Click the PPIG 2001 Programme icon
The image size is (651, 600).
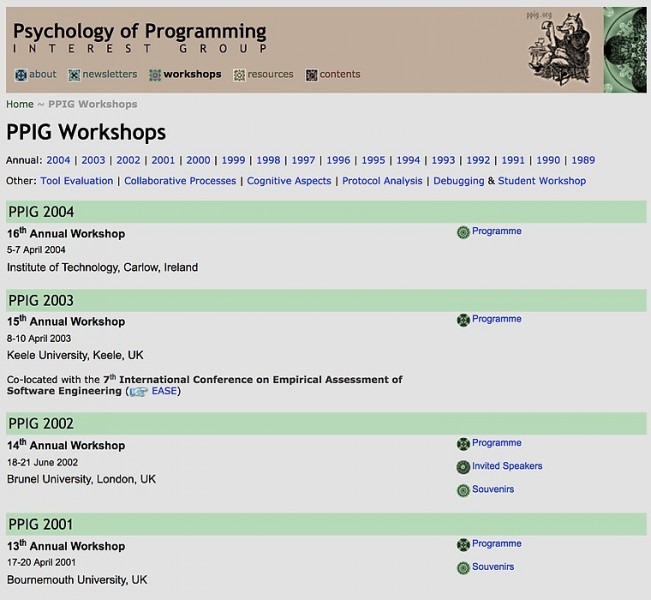[x=463, y=545]
